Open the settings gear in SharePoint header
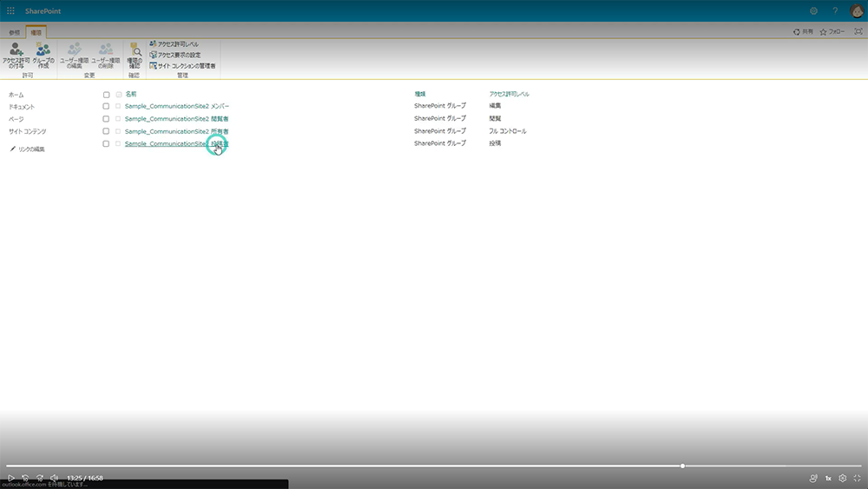Image resolution: width=868 pixels, height=489 pixels. pos(814,11)
